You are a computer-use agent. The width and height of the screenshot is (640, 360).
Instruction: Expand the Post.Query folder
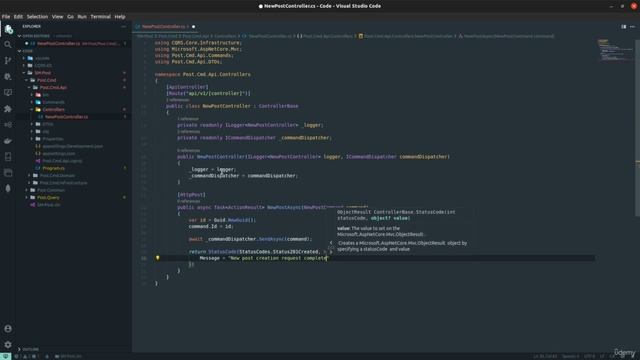coord(48,198)
